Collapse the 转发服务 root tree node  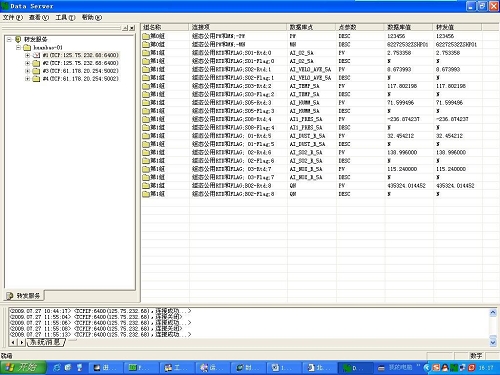point(9,39)
